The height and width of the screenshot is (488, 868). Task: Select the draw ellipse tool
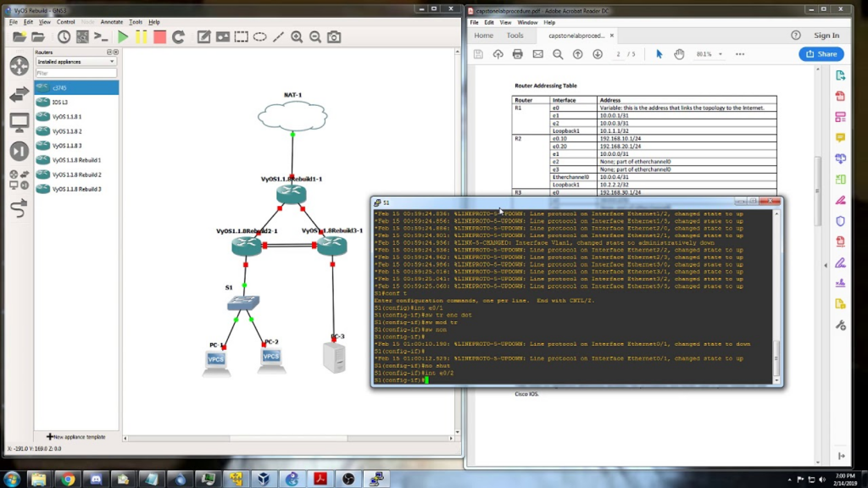pos(260,38)
